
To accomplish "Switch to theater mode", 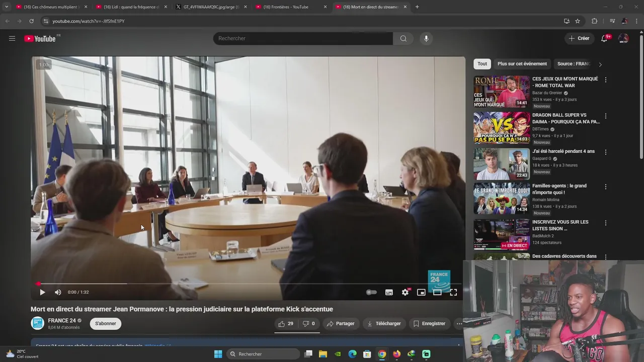I will pos(437,292).
